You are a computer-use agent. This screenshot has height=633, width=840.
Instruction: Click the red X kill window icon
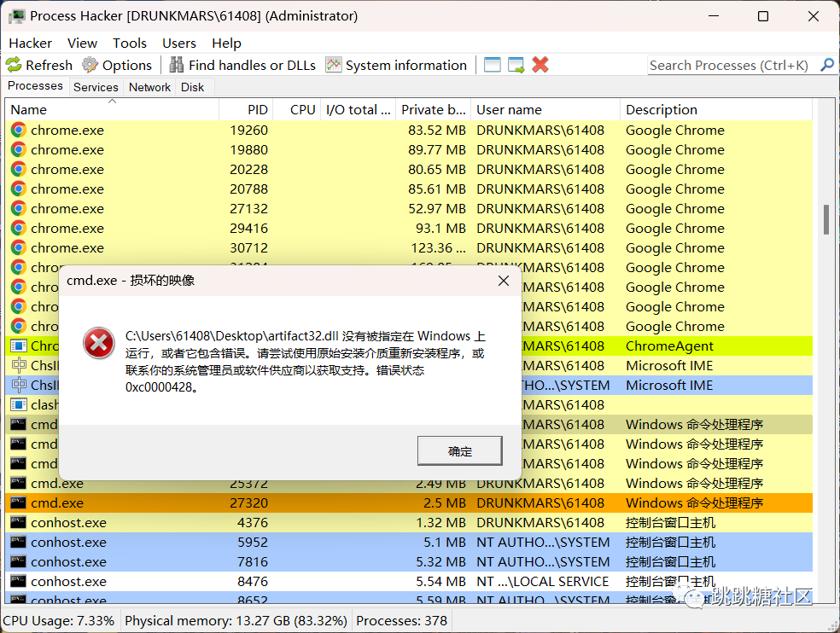[540, 65]
